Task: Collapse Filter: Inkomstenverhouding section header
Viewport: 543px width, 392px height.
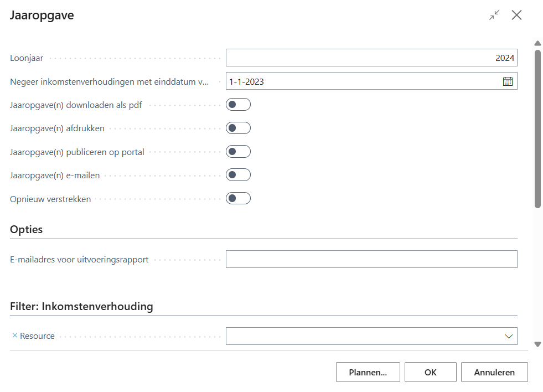Action: pos(81,306)
